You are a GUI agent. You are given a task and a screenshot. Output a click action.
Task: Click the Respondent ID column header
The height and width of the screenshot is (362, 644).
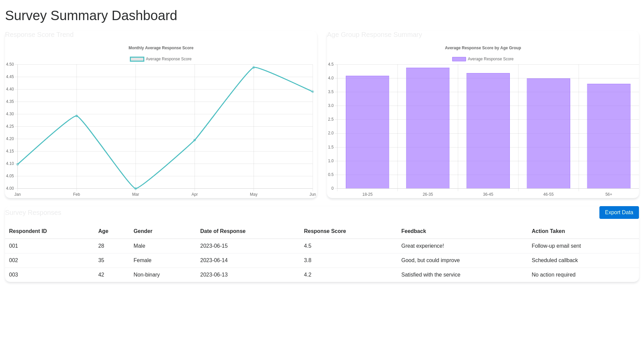coord(28,231)
